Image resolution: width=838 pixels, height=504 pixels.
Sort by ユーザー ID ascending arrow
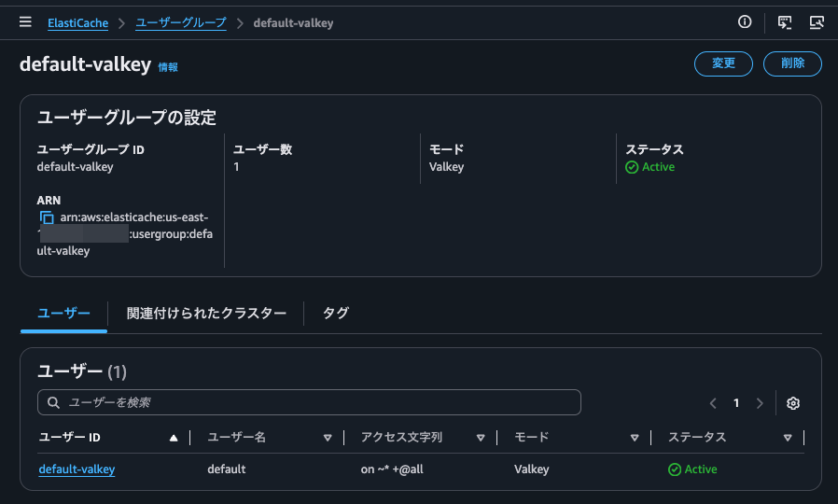click(x=174, y=438)
